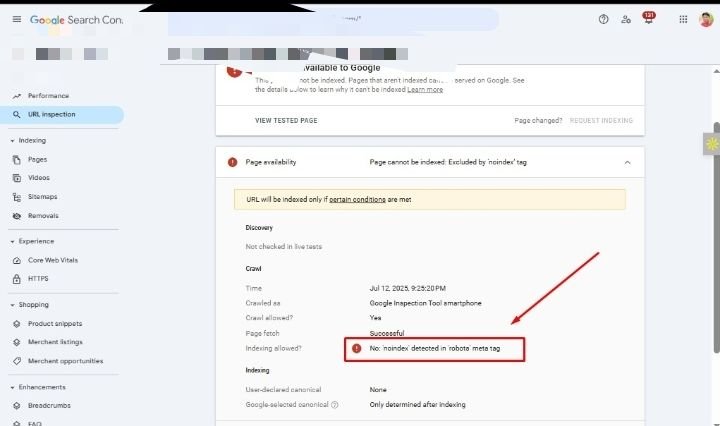Click the account profile avatar
This screenshot has height=426, width=720.
tap(706, 19)
